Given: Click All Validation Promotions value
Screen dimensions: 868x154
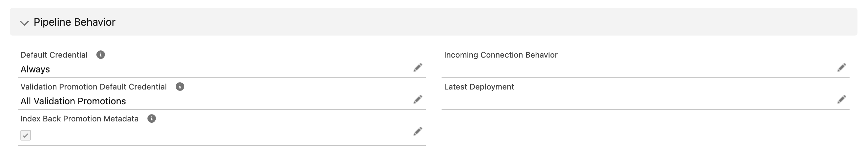Looking at the screenshot, I should point(73,101).
